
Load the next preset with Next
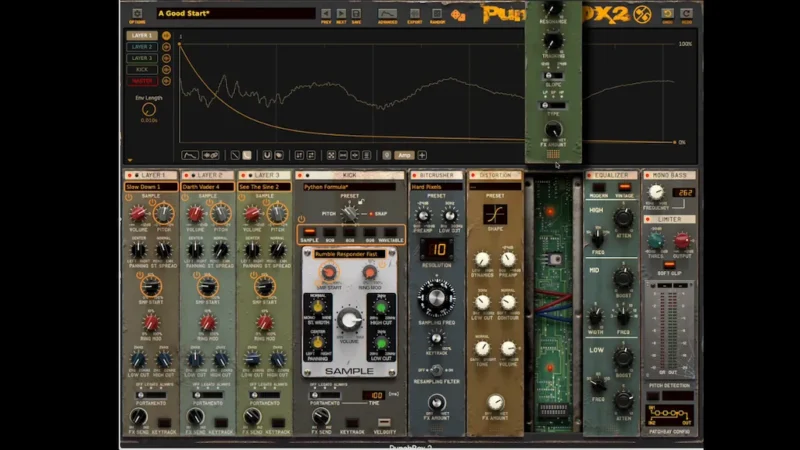[341, 14]
